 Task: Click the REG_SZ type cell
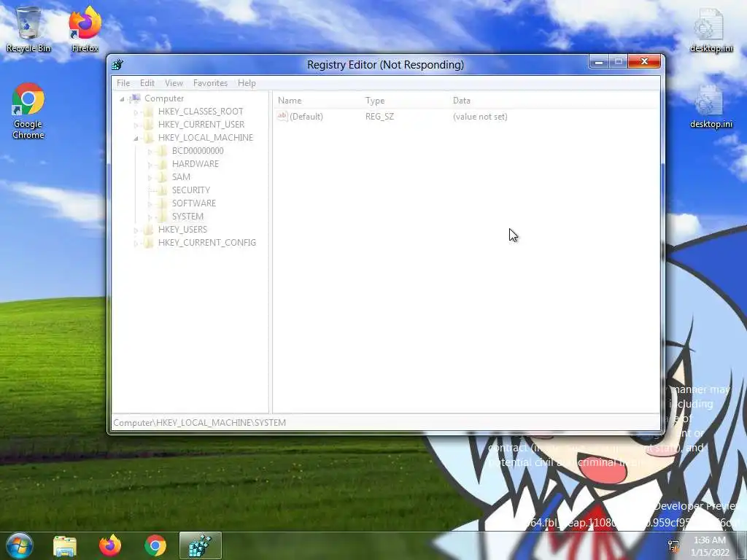379,117
